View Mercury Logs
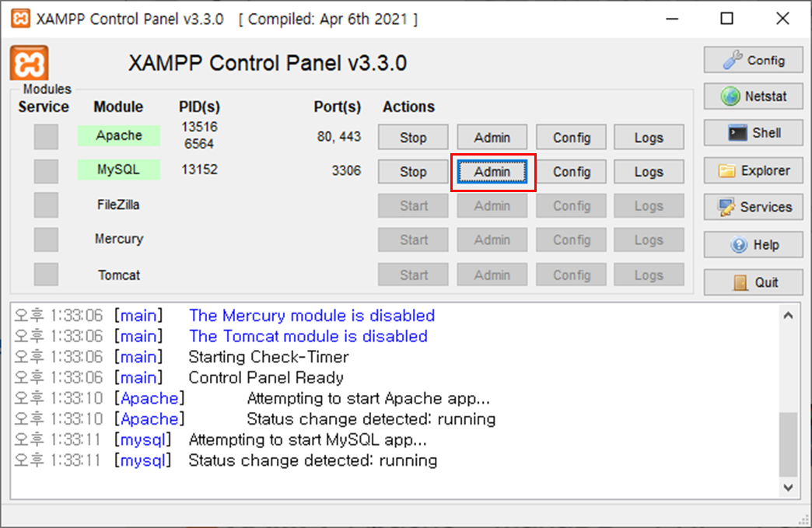This screenshot has height=528, width=812. pyautogui.click(x=649, y=240)
